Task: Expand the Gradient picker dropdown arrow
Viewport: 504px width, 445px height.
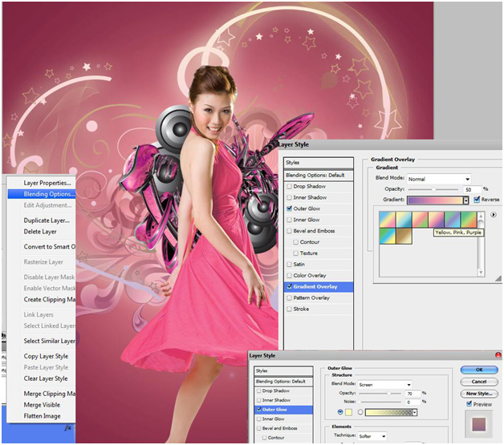Action: [x=465, y=200]
